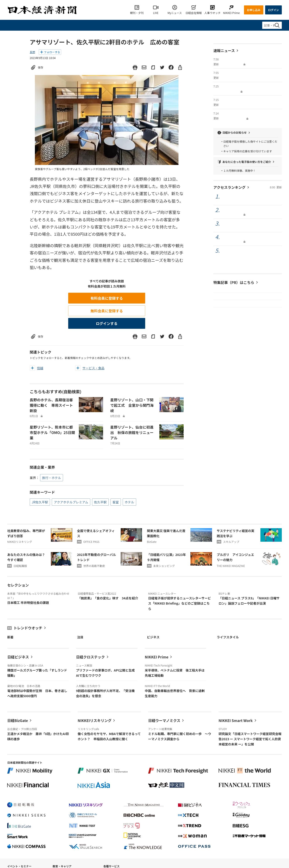The image size is (289, 868).
Task: Open the LIVE video icon
Action: click(156, 7)
